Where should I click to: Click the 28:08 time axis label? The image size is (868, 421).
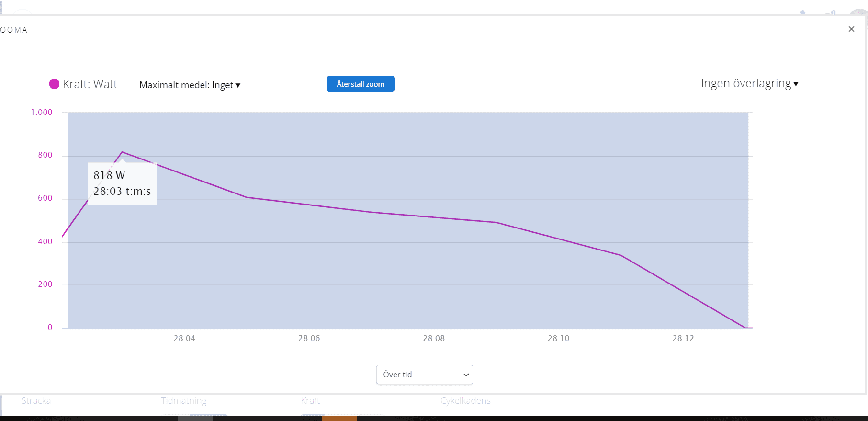click(x=434, y=338)
